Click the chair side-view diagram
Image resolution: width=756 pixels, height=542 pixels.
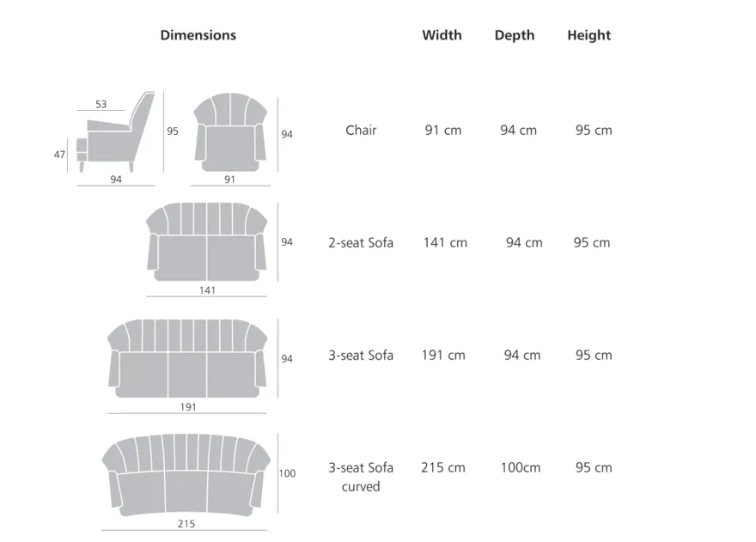click(x=116, y=131)
